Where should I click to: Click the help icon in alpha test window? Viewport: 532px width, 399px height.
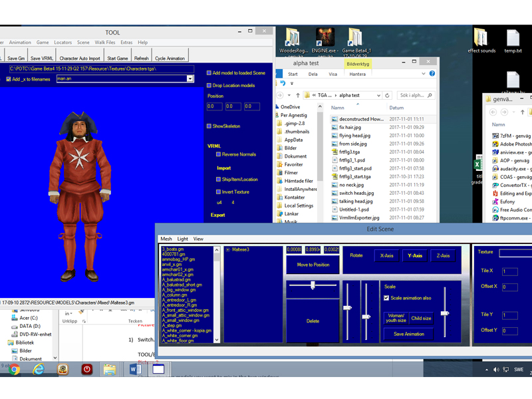(432, 74)
